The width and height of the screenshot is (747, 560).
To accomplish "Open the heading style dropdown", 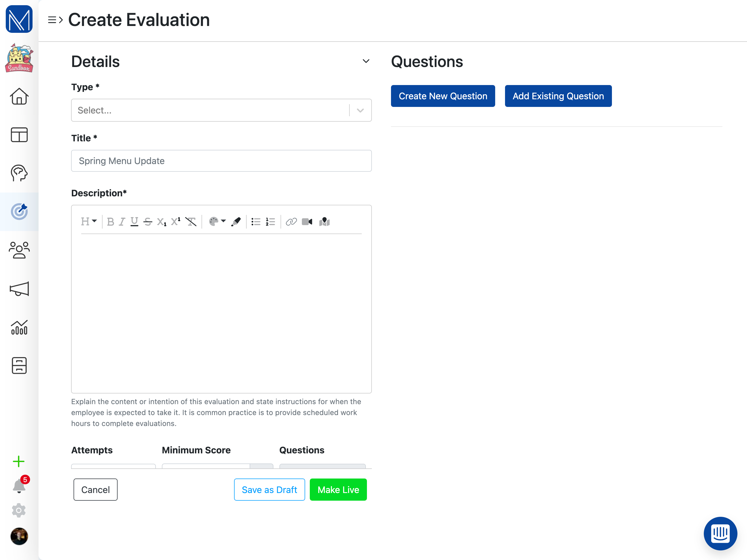I will pos(89,221).
